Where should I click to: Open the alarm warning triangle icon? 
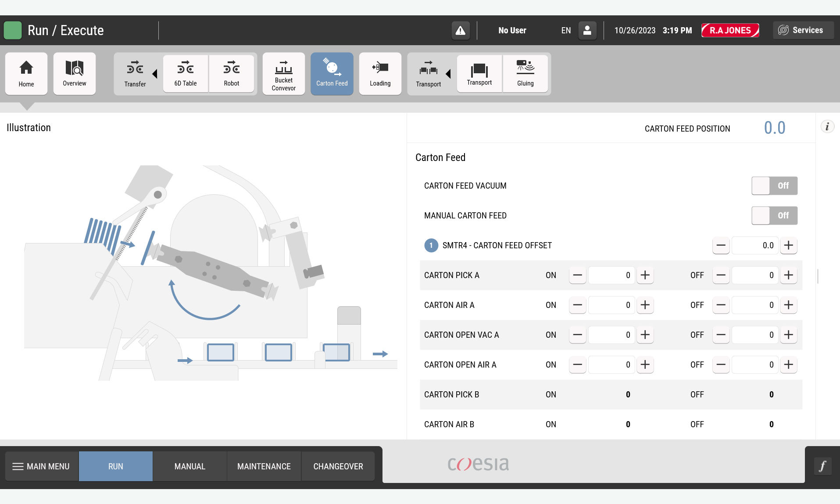point(460,30)
